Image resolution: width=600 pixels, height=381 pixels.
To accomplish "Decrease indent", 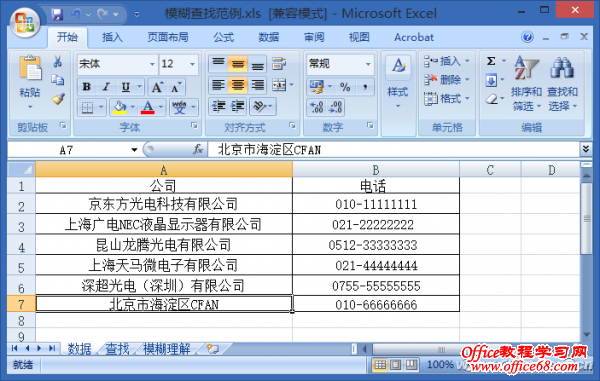I will [x=218, y=106].
